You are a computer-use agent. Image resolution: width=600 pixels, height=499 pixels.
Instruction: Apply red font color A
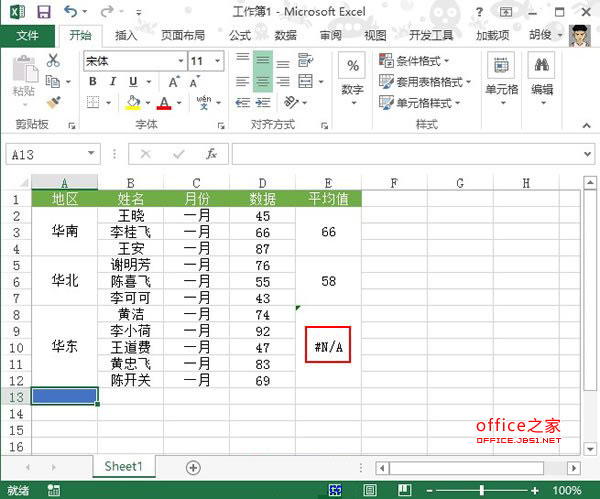[164, 102]
